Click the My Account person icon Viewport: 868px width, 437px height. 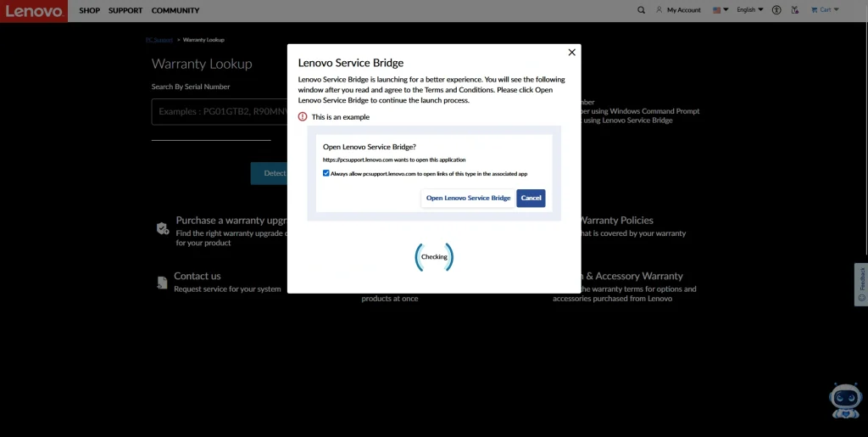(659, 10)
